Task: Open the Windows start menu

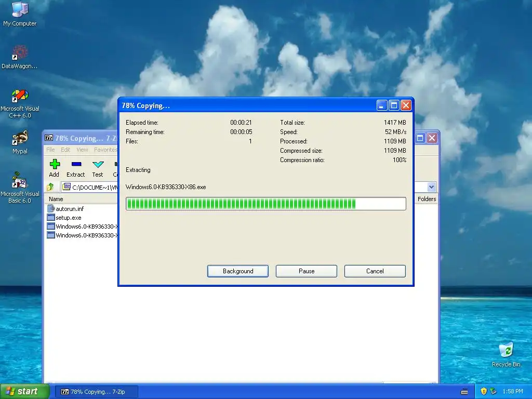Action: pos(25,392)
